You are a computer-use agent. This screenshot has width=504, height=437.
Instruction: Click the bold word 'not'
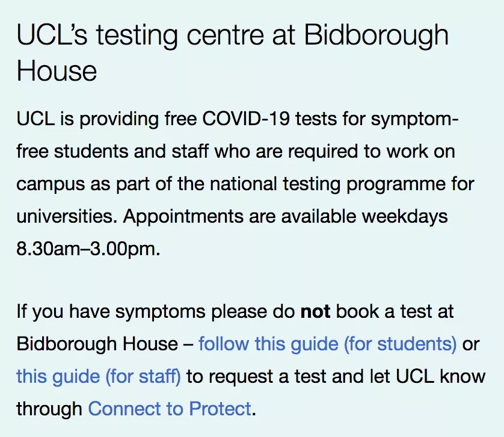pos(316,312)
